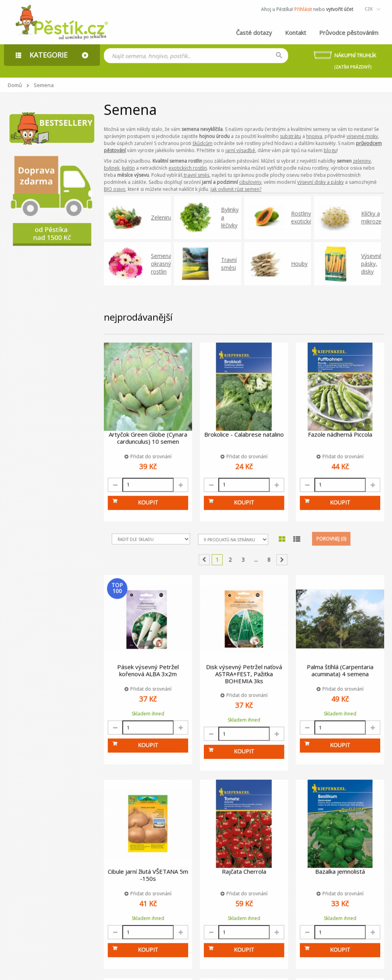
Task: Switch to grid view layout
Action: pos(282,539)
